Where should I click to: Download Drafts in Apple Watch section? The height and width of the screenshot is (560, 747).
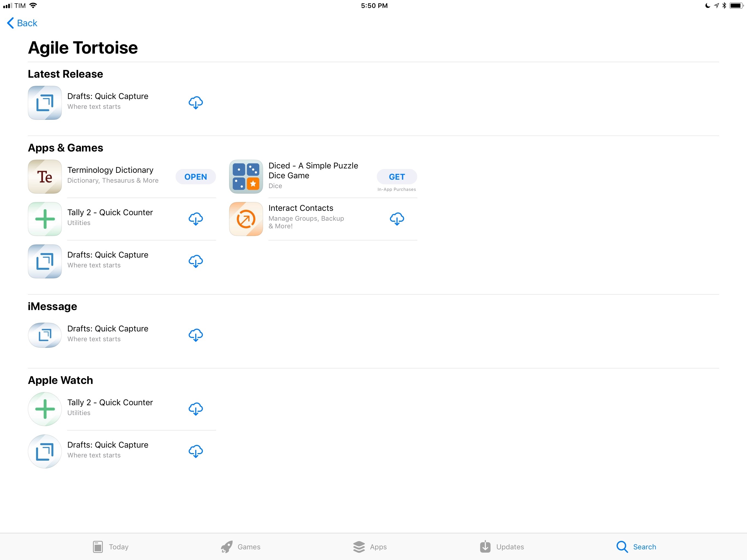[195, 451]
